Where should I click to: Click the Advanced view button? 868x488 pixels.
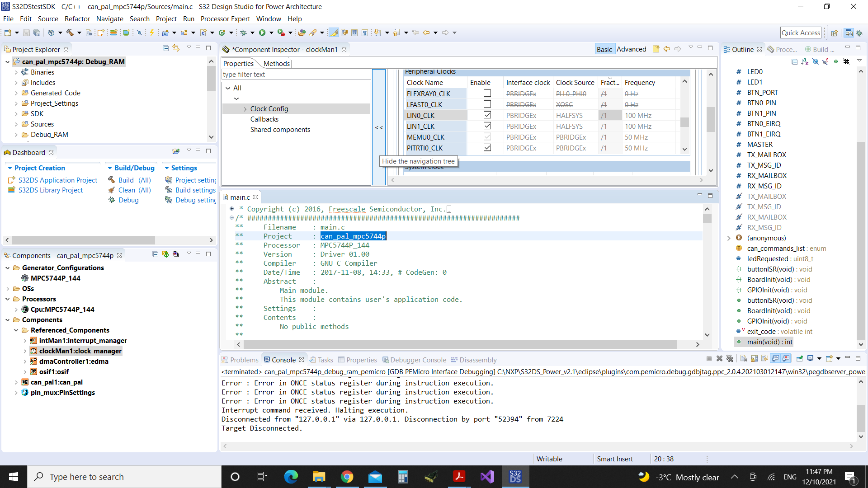(631, 49)
